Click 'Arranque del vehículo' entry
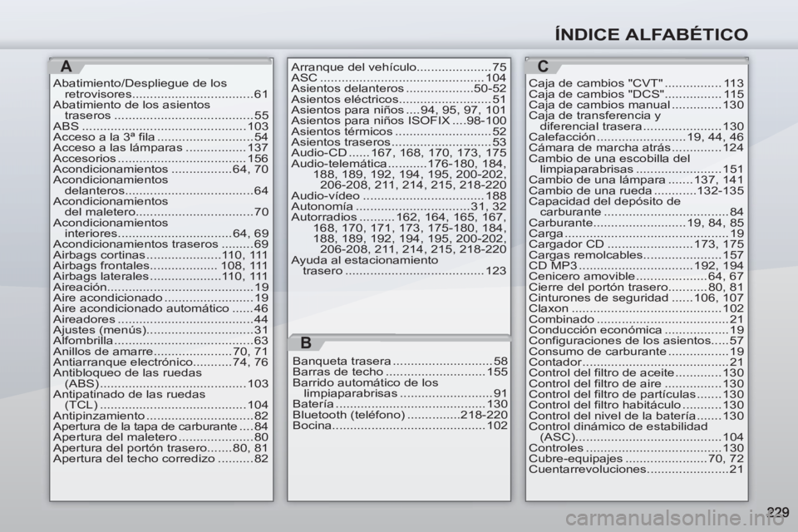This screenshot has width=798, height=532. click(398, 66)
